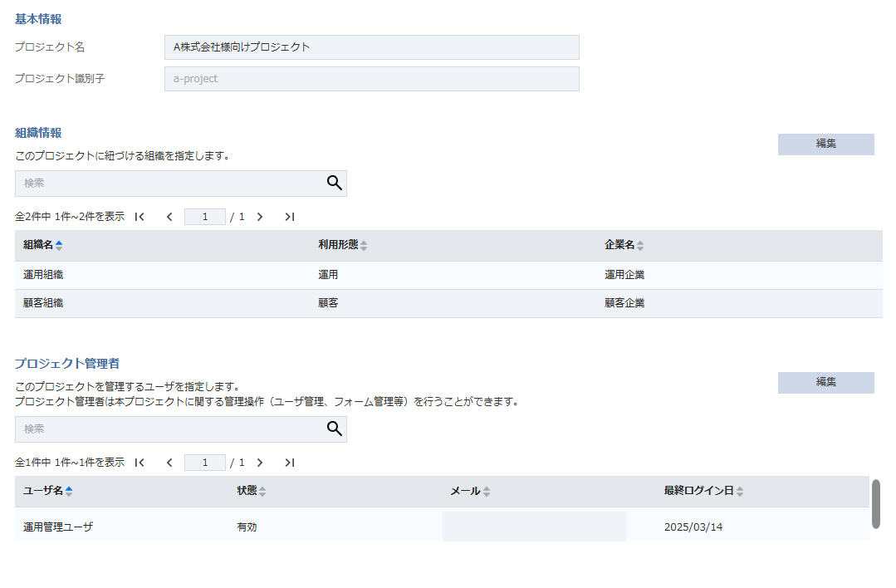Go to first page of the organization list
Screen dimensions: 896x588
140,217
